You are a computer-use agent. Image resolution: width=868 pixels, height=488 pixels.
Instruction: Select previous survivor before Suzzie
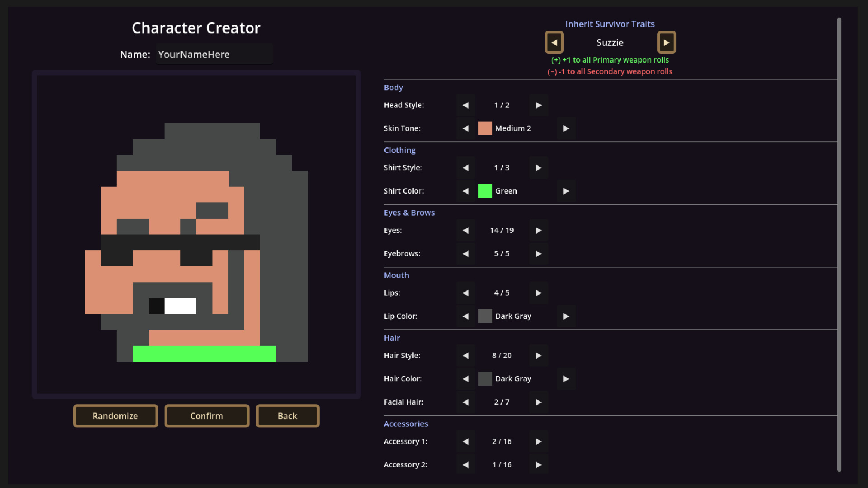pos(554,42)
